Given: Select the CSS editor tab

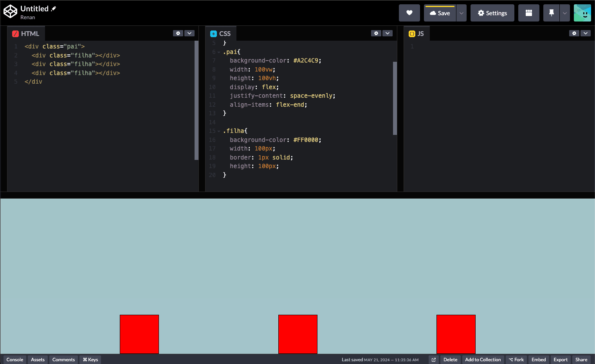Looking at the screenshot, I should pos(221,34).
